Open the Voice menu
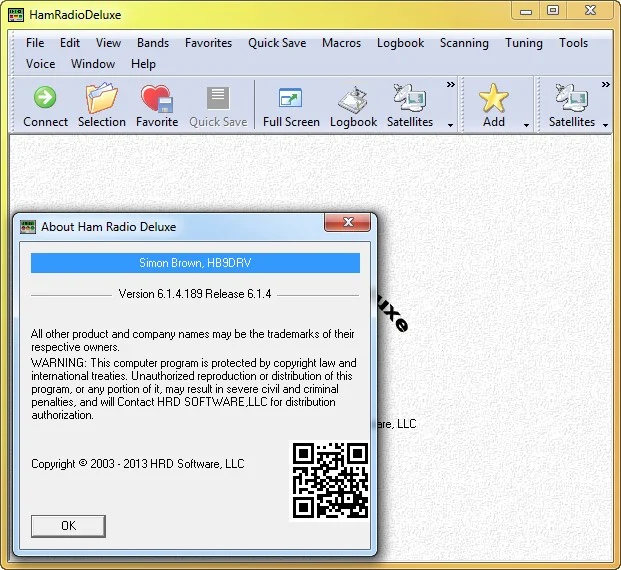621x570 pixels. (40, 64)
